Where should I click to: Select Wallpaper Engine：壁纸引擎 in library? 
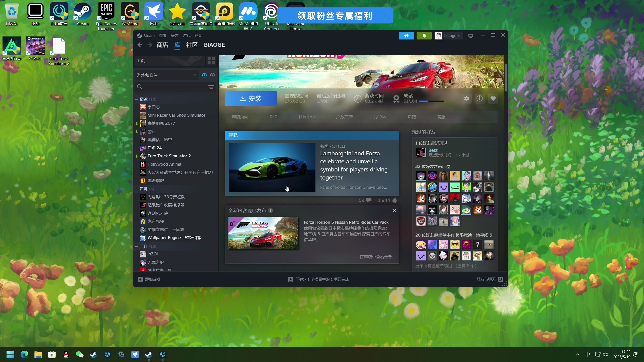click(x=174, y=238)
